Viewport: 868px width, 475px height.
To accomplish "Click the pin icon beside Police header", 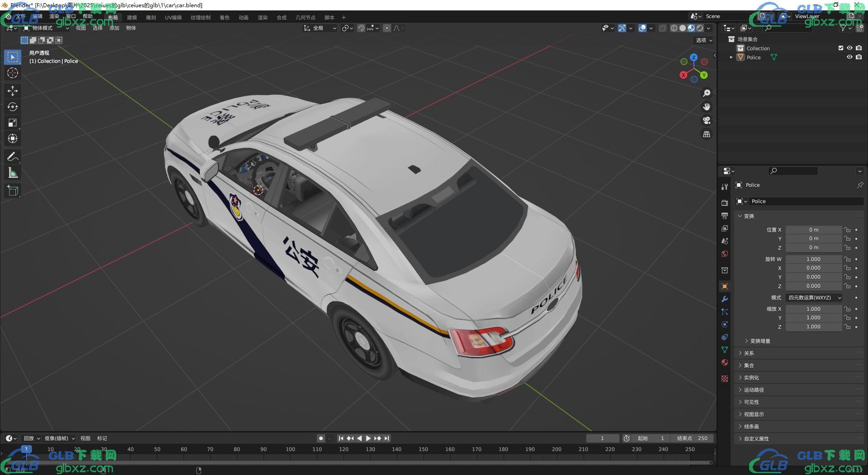I will pos(860,185).
